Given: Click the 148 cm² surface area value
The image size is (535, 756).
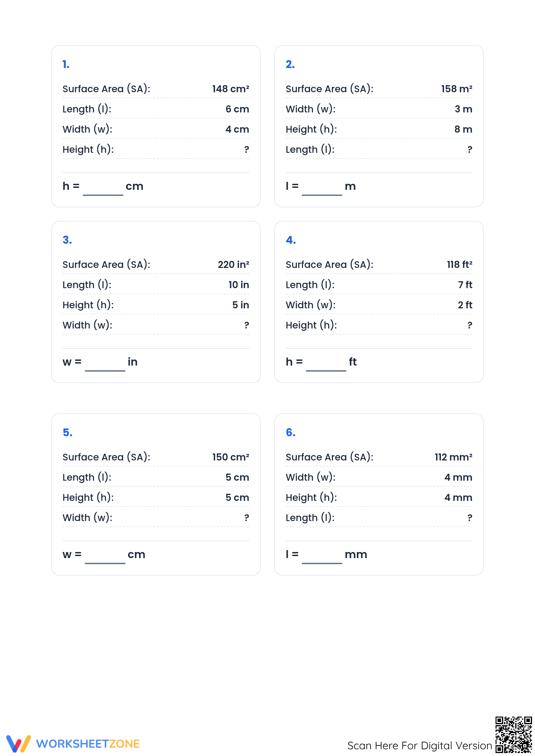Looking at the screenshot, I should (x=231, y=89).
